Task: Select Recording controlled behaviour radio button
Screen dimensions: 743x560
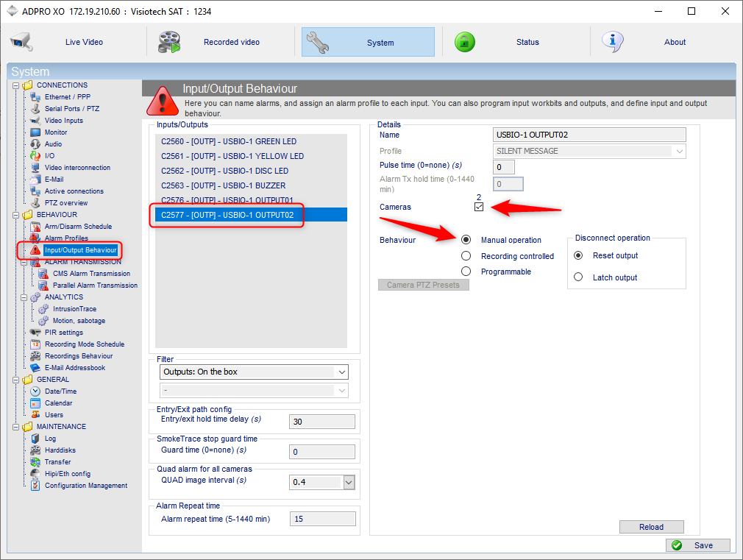Action: coord(466,256)
